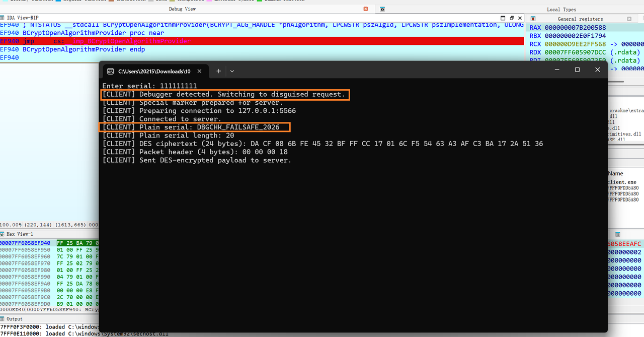Close the terminal window
Image resolution: width=644 pixels, height=337 pixels.
(598, 70)
